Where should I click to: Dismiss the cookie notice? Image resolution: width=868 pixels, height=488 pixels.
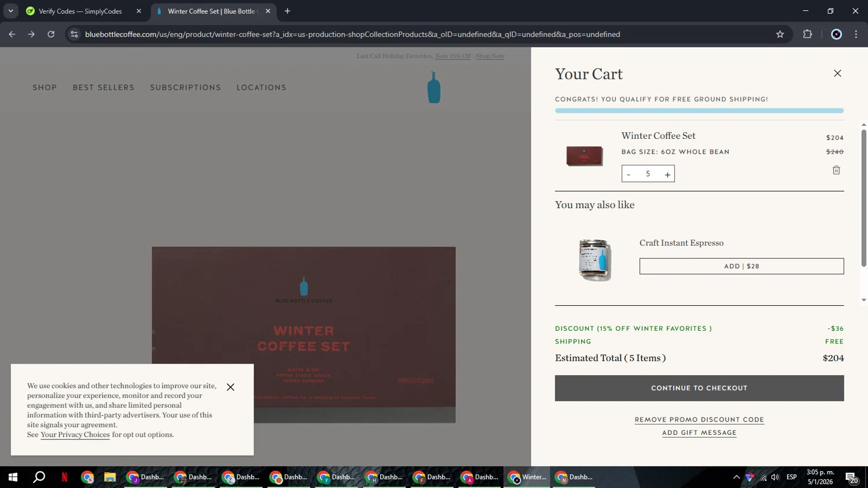230,387
